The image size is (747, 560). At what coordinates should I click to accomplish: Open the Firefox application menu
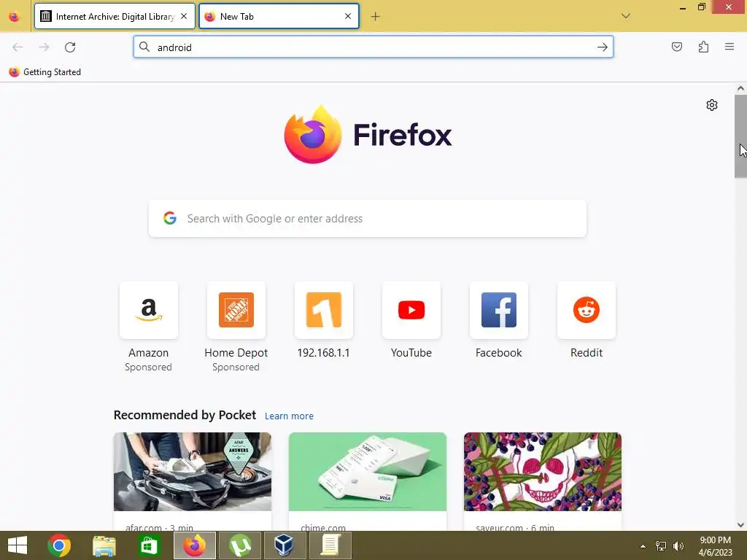(729, 47)
